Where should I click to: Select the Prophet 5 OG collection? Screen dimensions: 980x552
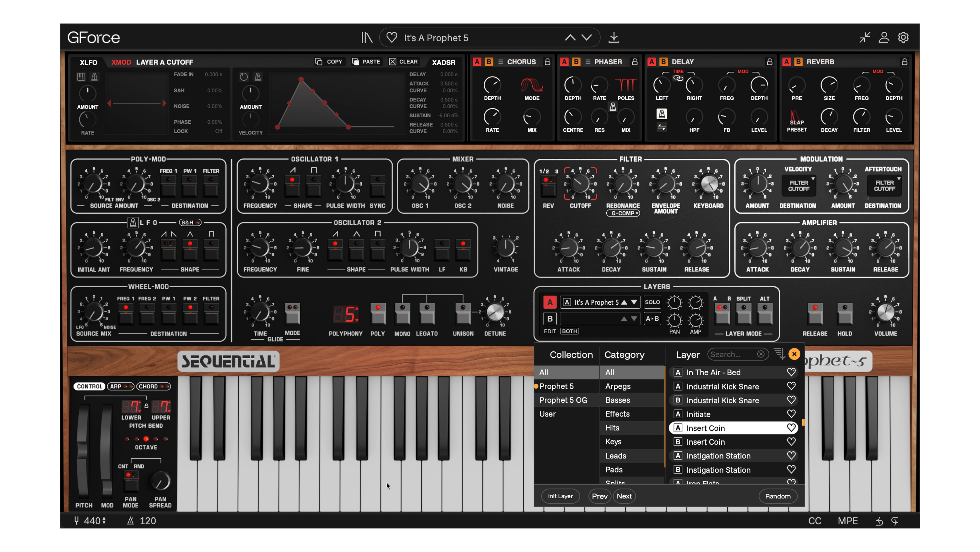click(566, 400)
